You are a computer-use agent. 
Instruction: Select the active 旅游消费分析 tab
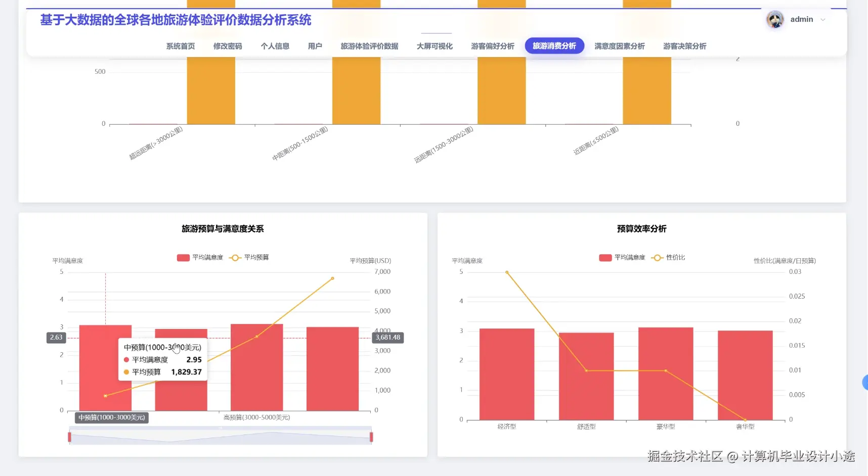[554, 45]
